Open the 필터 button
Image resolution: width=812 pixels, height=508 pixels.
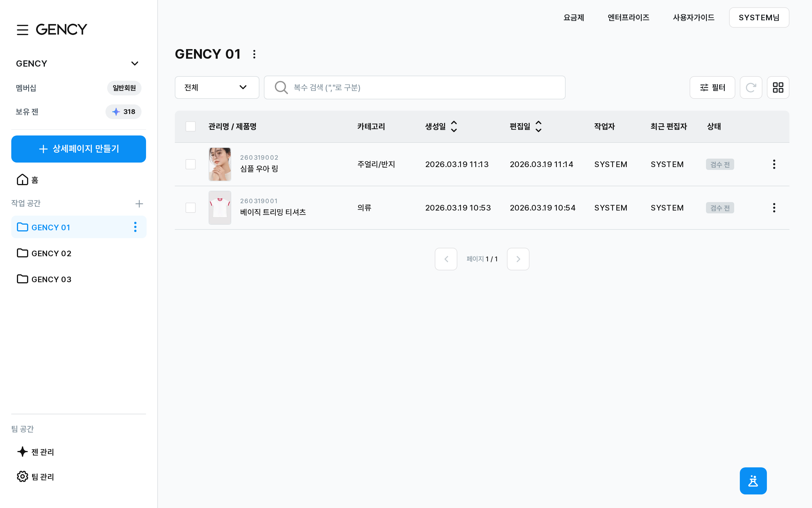[712, 88]
